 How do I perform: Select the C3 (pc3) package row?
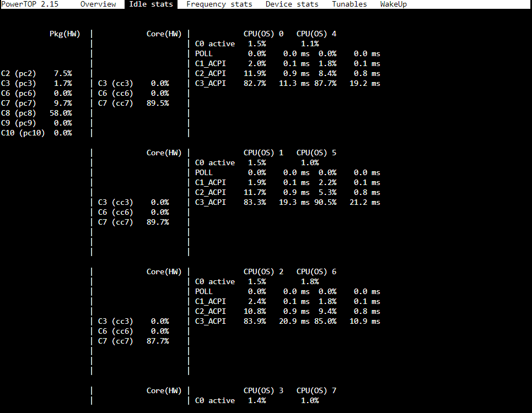[36, 83]
